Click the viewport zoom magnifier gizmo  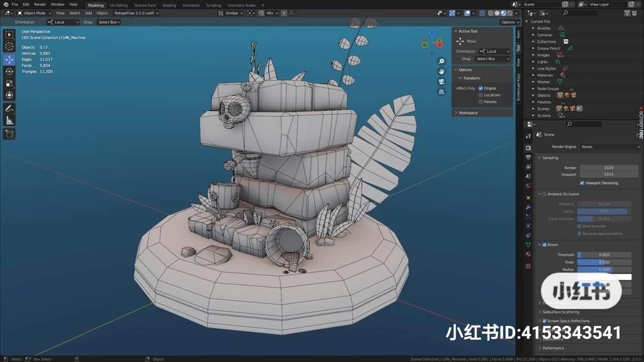(441, 61)
